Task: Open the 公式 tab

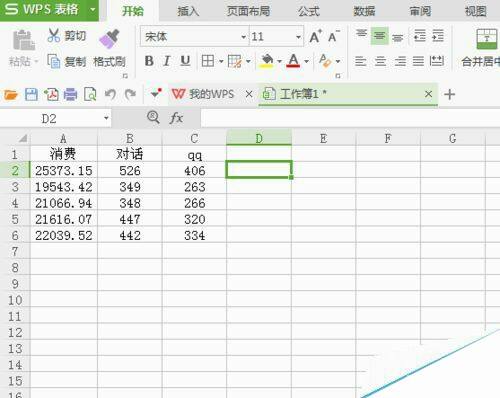Action: pyautogui.click(x=309, y=11)
